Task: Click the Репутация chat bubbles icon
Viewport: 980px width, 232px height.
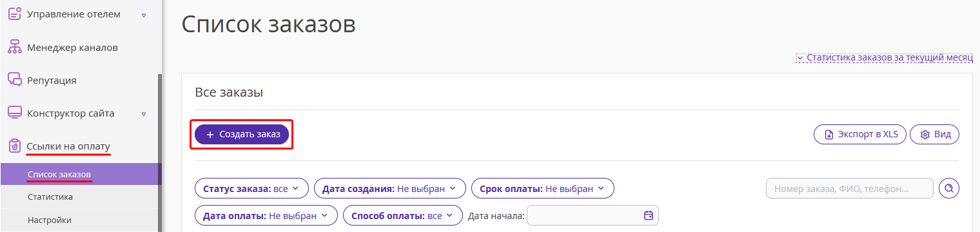Action: click(14, 80)
